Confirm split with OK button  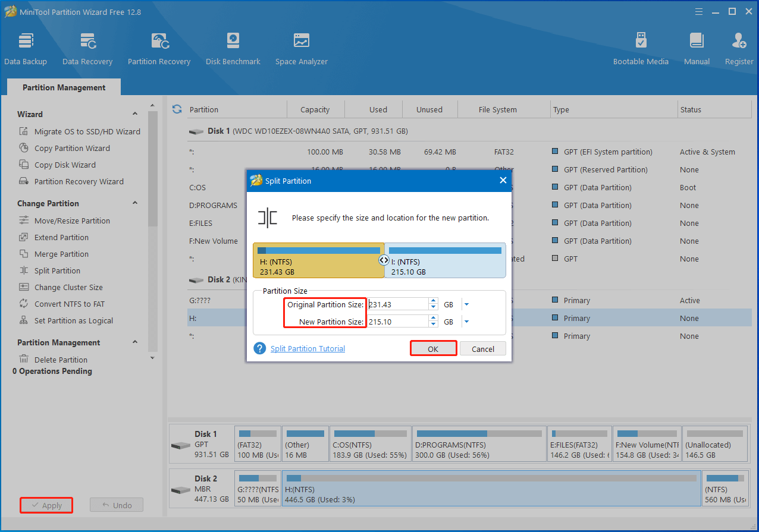tap(433, 349)
